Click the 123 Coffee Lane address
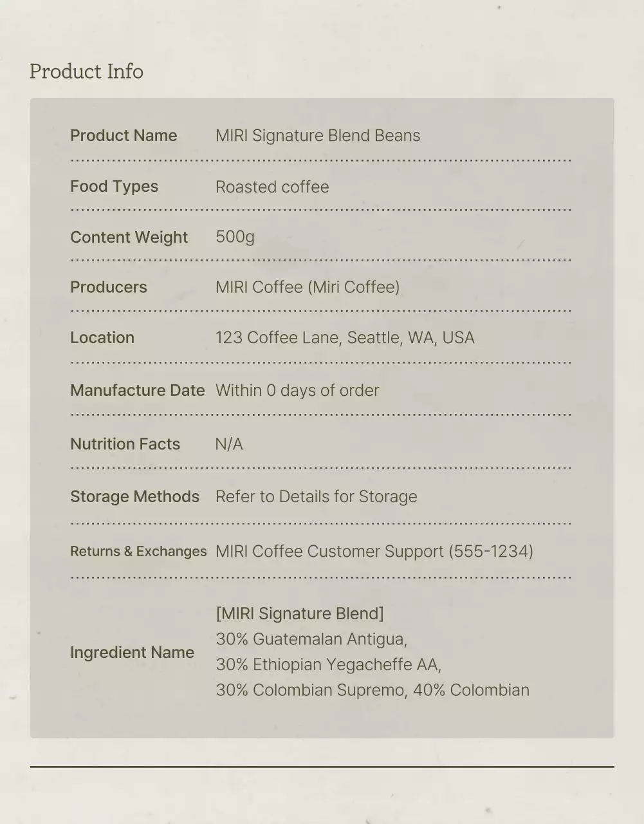The image size is (644, 824). coord(345,338)
